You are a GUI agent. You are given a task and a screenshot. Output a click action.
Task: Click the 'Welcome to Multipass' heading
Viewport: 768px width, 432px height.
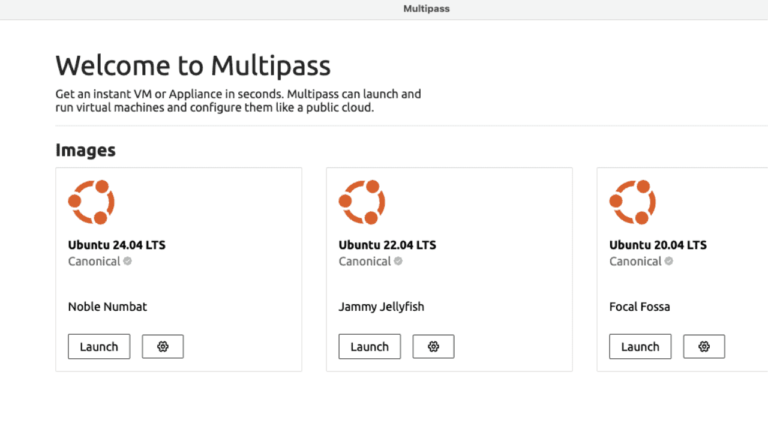(193, 66)
